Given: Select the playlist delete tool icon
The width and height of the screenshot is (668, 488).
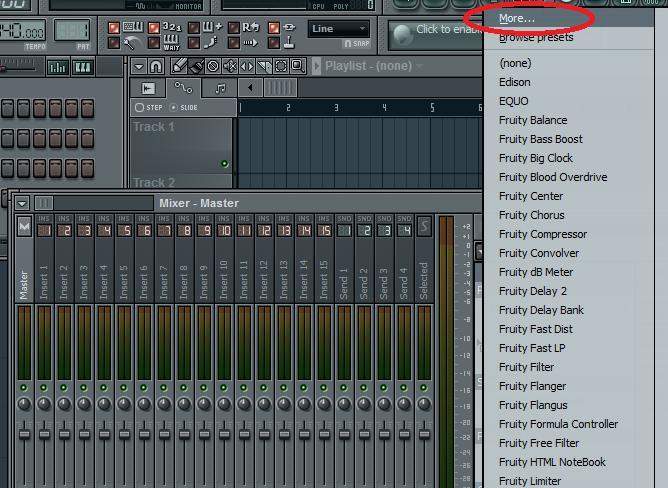Looking at the screenshot, I should tap(213, 66).
